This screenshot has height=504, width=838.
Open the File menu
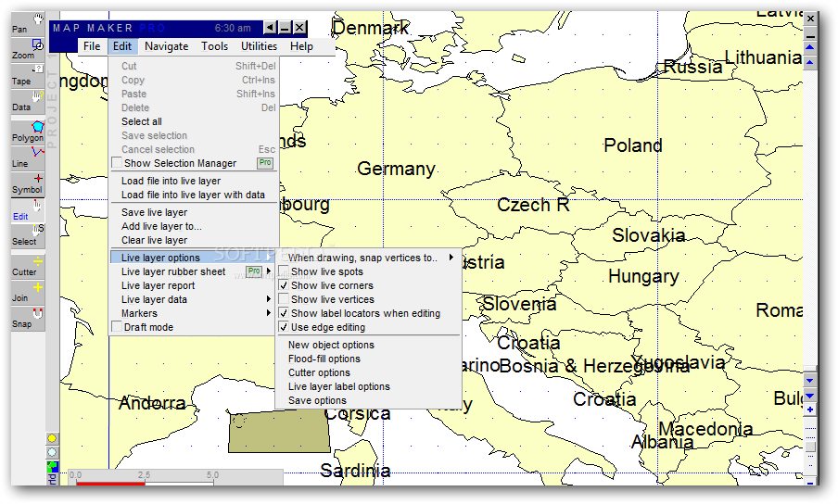pyautogui.click(x=92, y=46)
